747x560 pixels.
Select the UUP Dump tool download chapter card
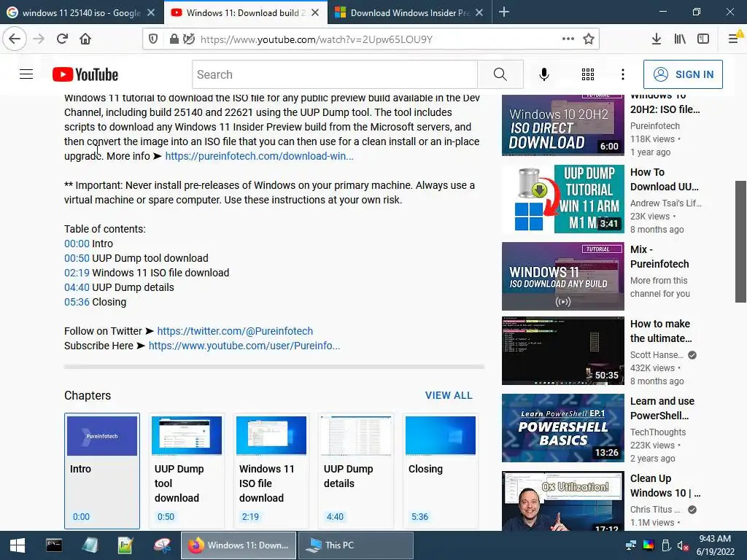[x=187, y=471]
